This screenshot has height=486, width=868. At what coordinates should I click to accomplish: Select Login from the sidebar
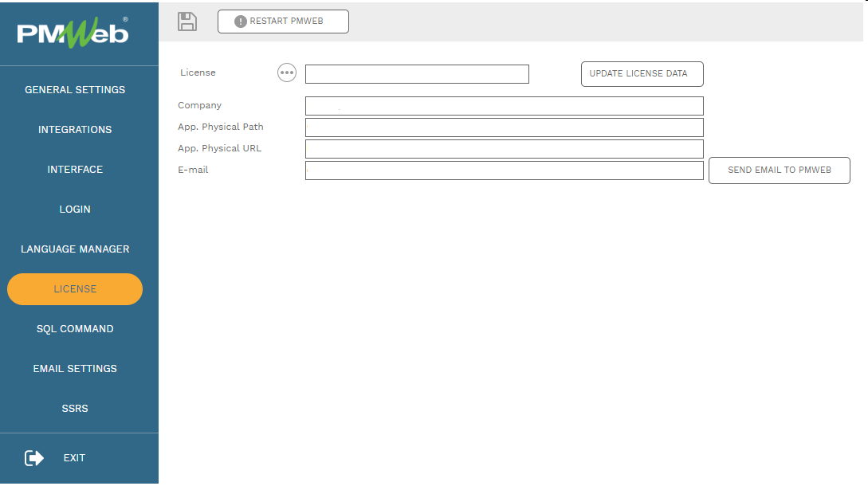tap(75, 210)
